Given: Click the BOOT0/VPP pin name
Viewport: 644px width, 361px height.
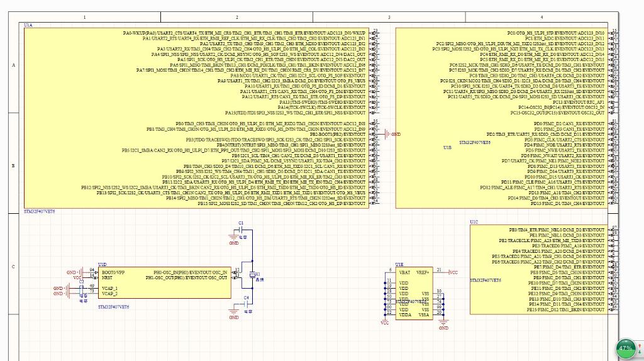Looking at the screenshot, I should [113, 272].
